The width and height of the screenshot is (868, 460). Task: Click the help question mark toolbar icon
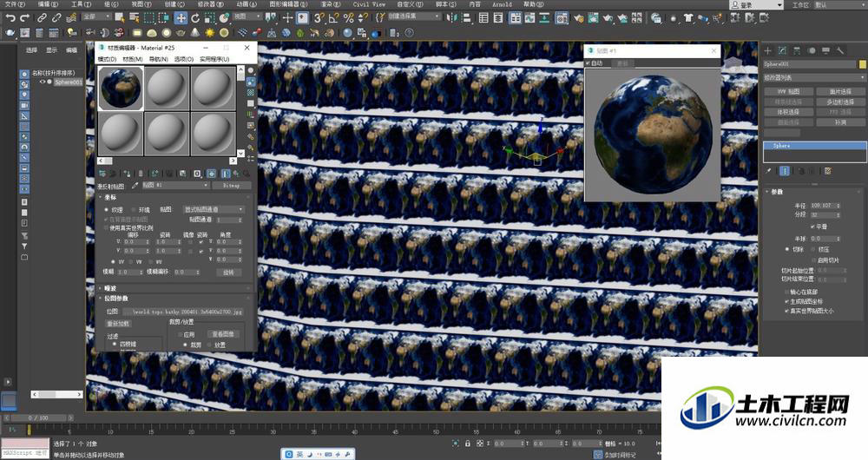pos(409,33)
